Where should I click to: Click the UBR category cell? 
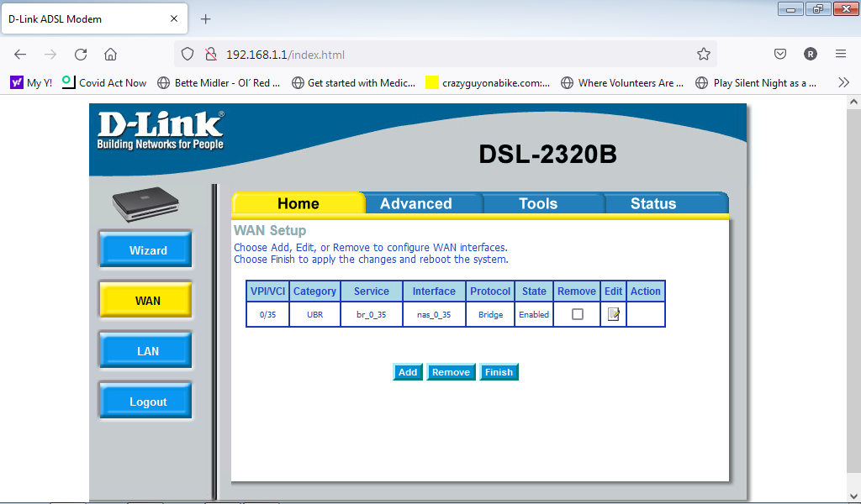(x=314, y=314)
